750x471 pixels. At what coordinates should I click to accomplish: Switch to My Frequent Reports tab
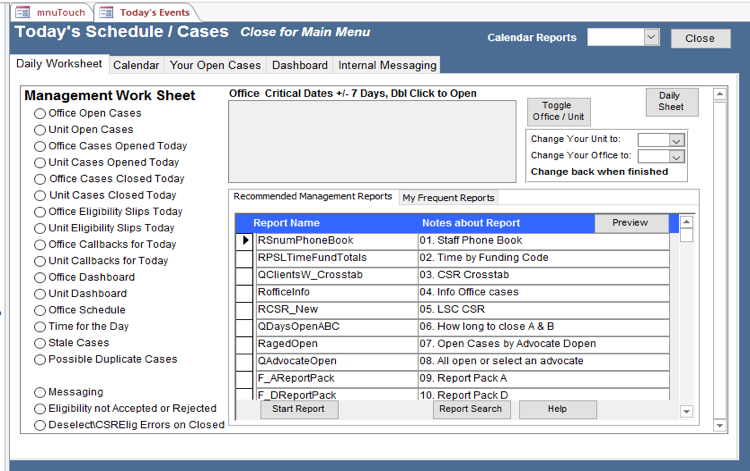[x=448, y=198]
